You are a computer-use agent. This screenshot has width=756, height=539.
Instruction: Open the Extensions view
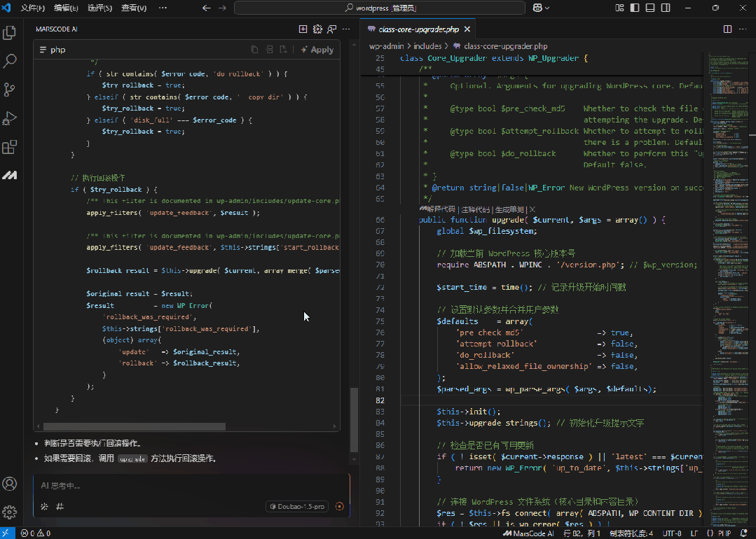[10, 147]
